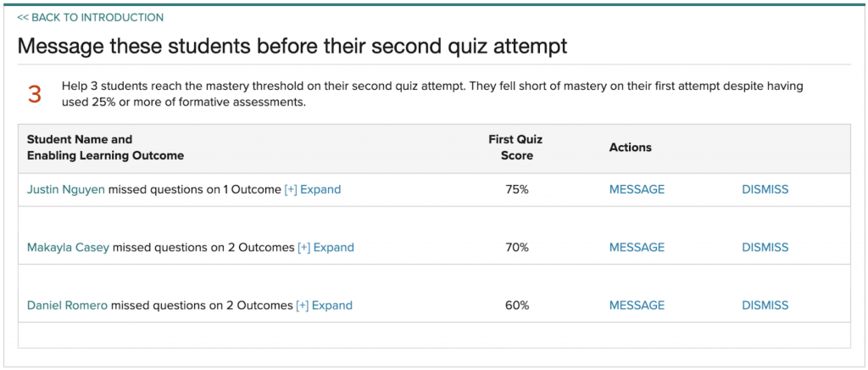Open Justin Nguyen's student profile link

(x=66, y=190)
